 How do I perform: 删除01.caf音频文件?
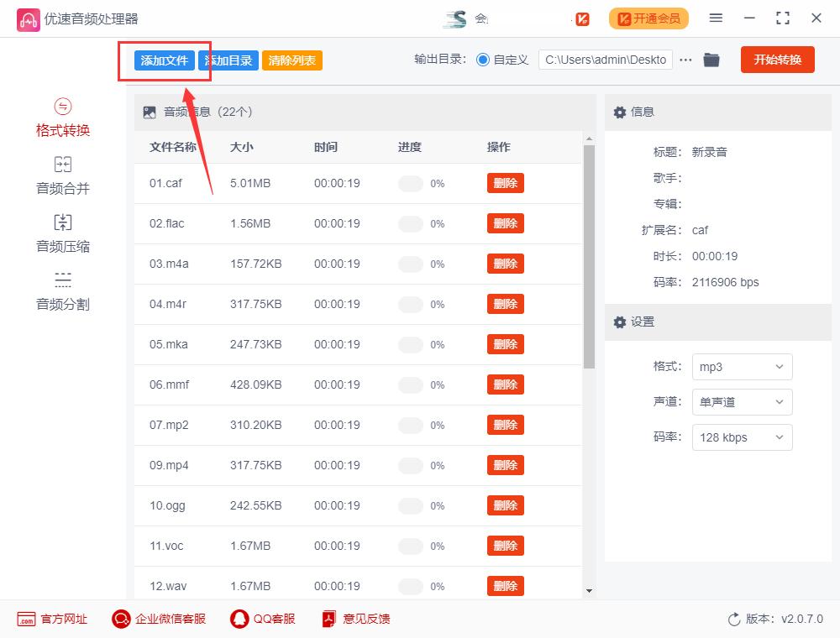coord(505,183)
